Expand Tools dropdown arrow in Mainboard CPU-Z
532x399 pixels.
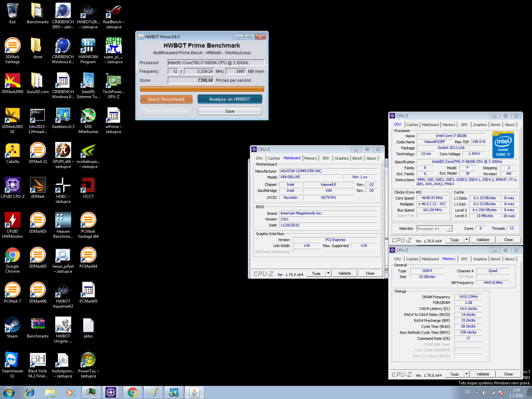click(x=328, y=273)
